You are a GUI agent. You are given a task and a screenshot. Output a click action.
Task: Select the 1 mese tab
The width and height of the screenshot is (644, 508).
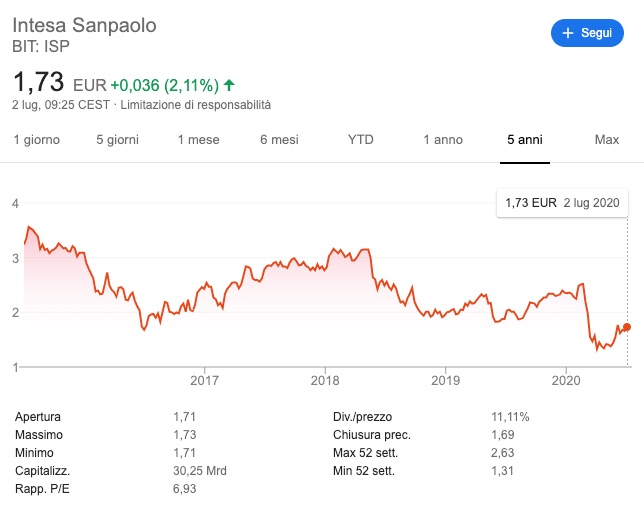198,140
